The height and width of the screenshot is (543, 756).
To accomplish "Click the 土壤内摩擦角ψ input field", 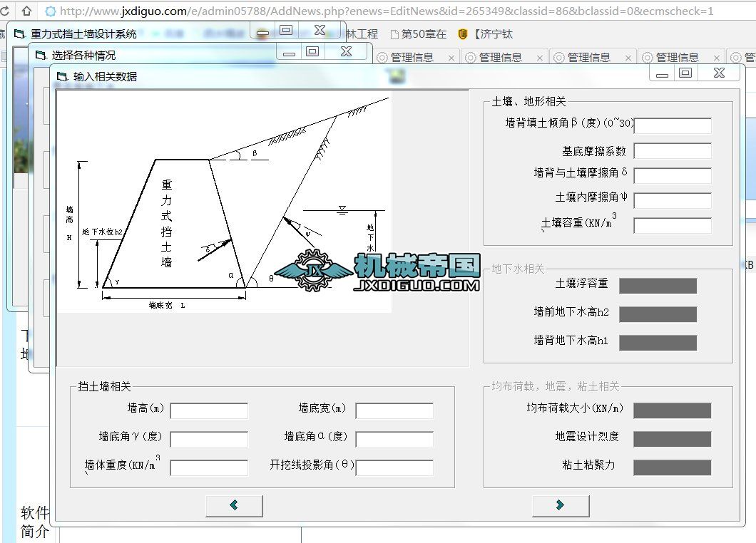I will click(x=673, y=200).
